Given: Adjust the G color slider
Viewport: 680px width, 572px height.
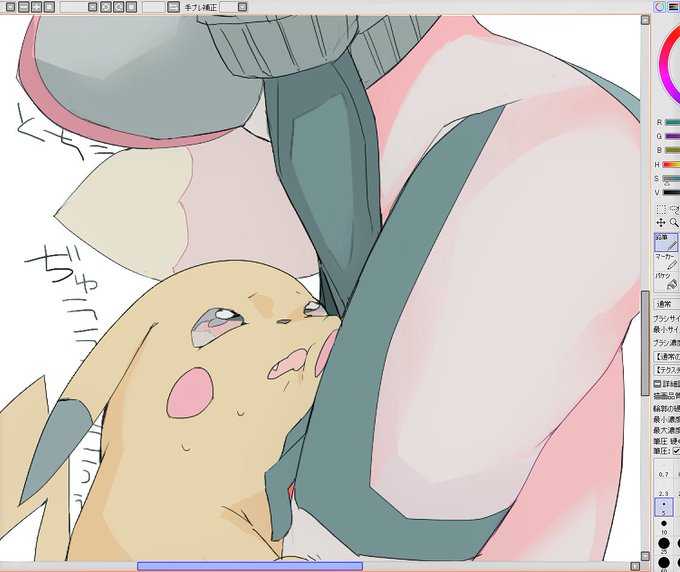Looking at the screenshot, I should [x=672, y=137].
